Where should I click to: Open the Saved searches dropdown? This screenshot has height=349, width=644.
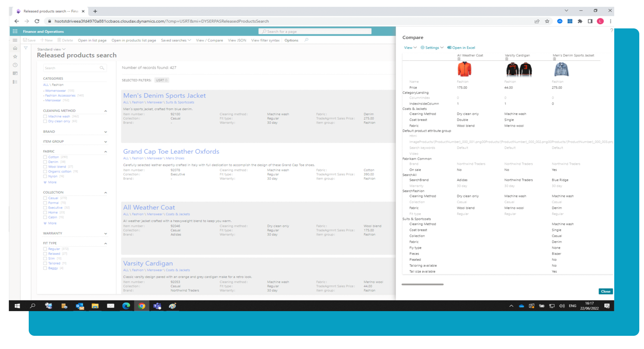click(176, 40)
